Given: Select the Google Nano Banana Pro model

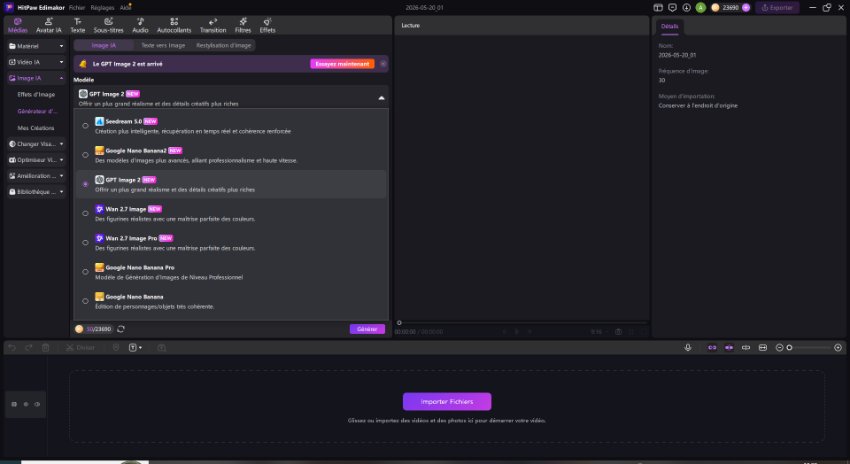Looking at the screenshot, I should pos(231,272).
